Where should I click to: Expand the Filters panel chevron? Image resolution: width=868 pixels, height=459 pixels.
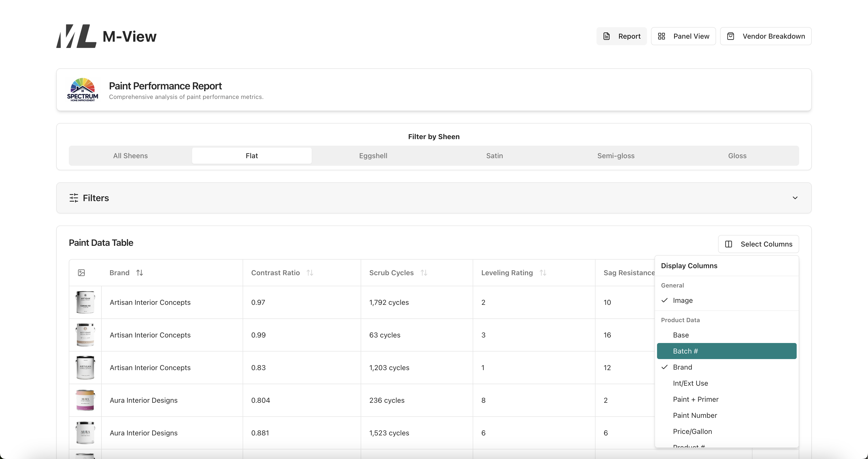(x=795, y=198)
